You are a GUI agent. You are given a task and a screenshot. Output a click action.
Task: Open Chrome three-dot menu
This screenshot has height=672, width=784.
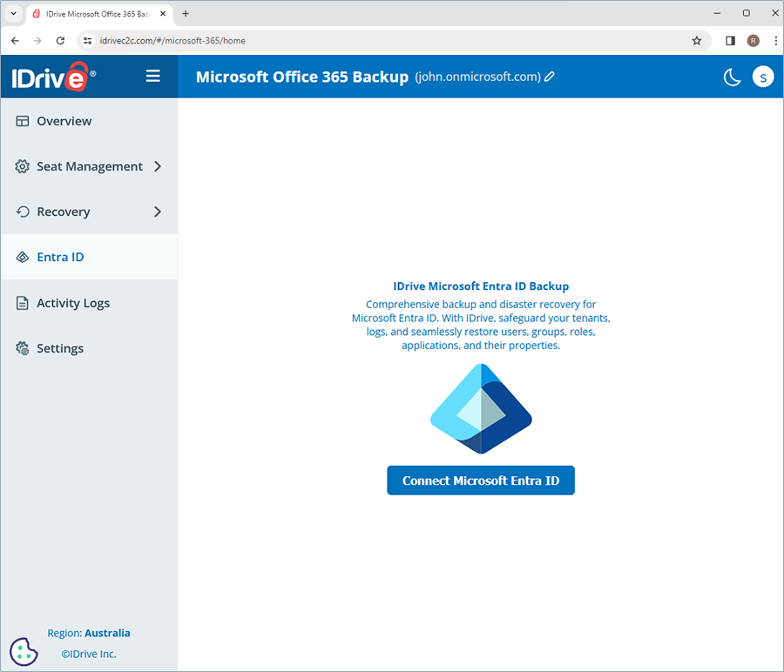point(775,41)
